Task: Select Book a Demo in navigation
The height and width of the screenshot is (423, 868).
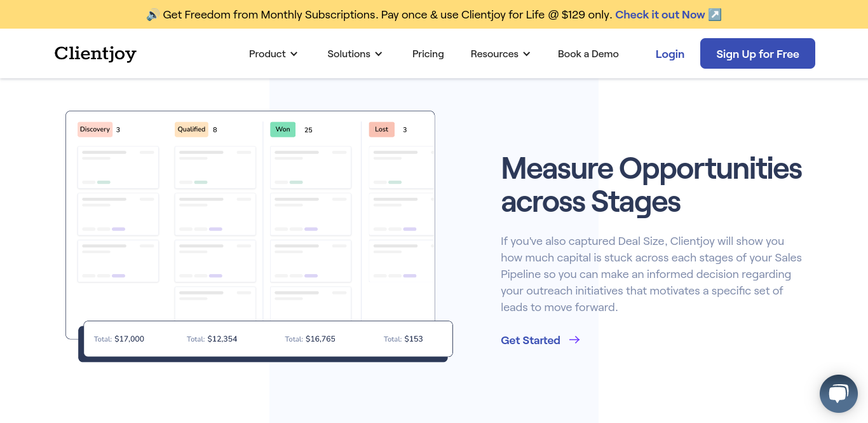Action: pos(588,54)
